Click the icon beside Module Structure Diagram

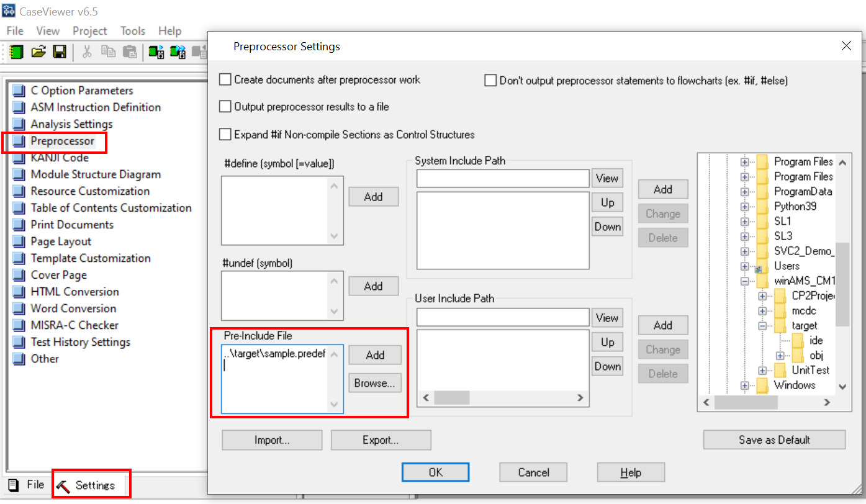[20, 175]
